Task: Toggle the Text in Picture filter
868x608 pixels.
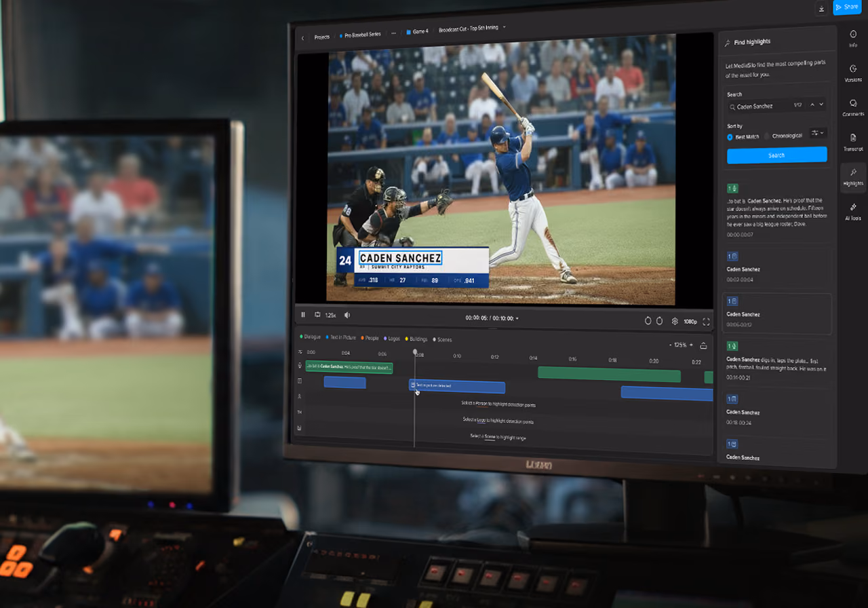Action: click(x=341, y=337)
